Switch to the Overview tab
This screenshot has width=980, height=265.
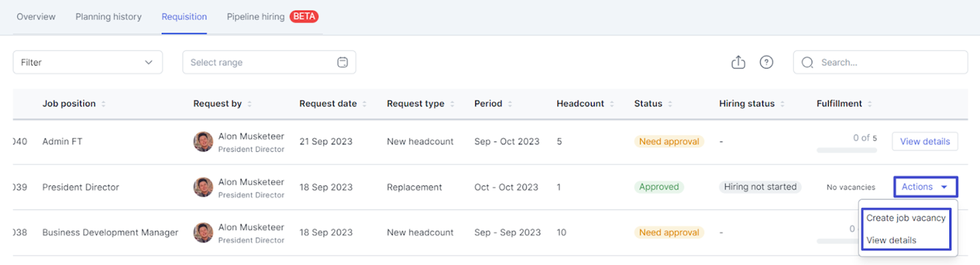coord(36,17)
